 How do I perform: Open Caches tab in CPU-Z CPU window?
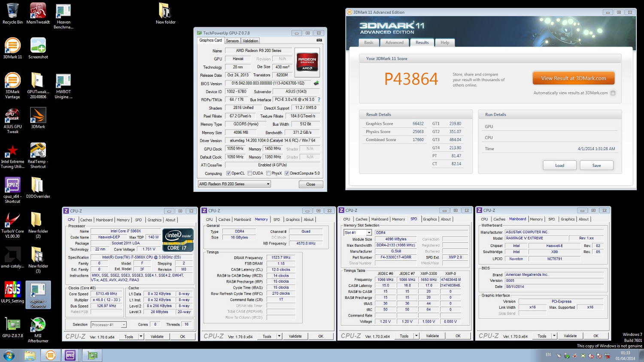click(x=86, y=220)
